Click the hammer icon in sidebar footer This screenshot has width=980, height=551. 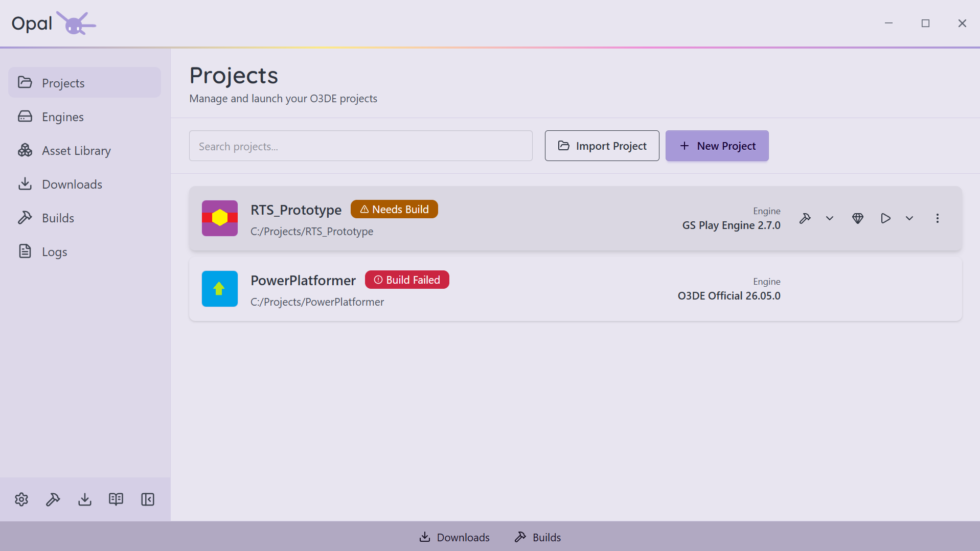click(x=53, y=499)
